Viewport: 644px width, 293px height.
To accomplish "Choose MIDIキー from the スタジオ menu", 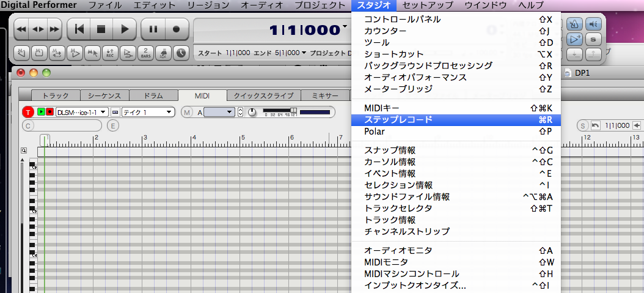I will click(456, 108).
